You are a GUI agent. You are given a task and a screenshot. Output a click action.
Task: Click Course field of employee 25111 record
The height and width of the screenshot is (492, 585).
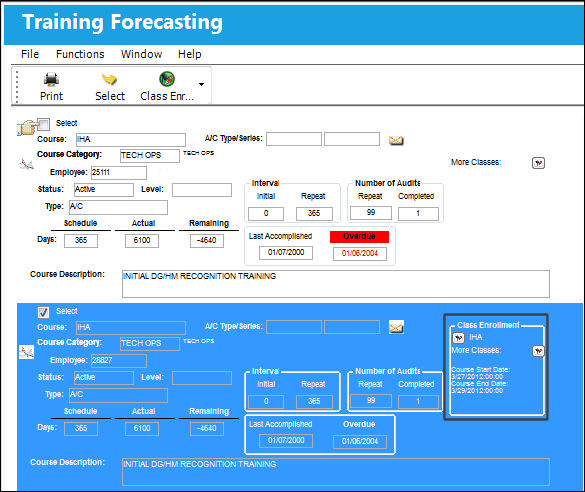point(131,140)
